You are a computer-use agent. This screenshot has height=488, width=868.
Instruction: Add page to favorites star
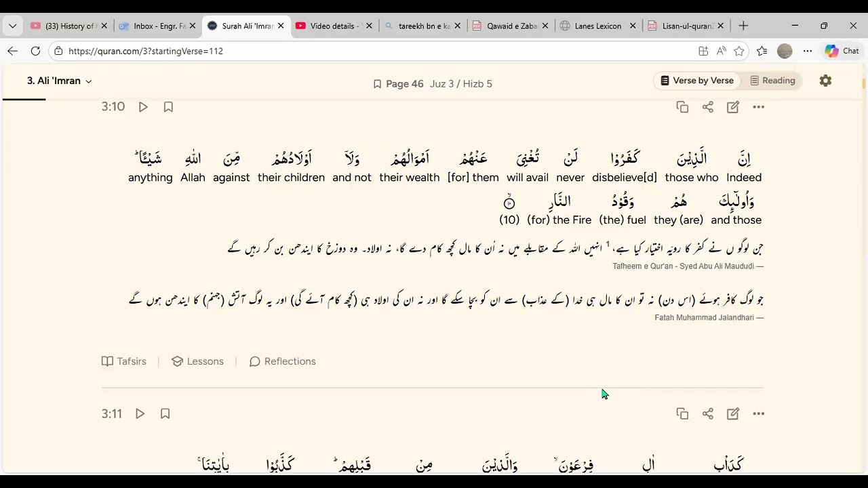pyautogui.click(x=739, y=51)
